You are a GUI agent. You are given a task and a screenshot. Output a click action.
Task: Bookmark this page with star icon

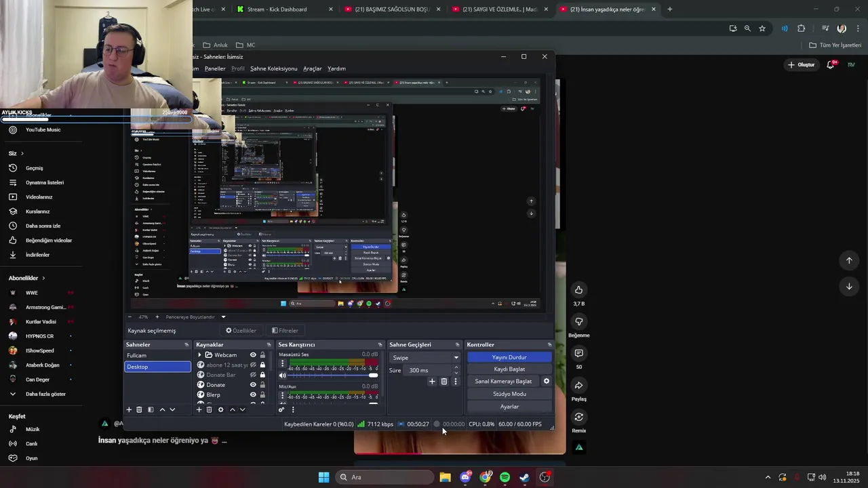pyautogui.click(x=762, y=28)
